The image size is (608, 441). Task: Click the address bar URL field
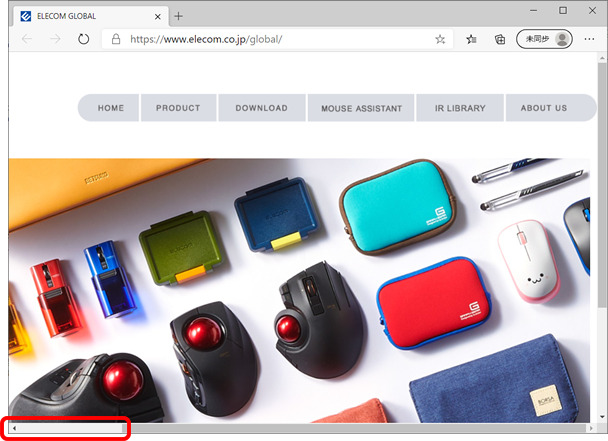pyautogui.click(x=277, y=39)
